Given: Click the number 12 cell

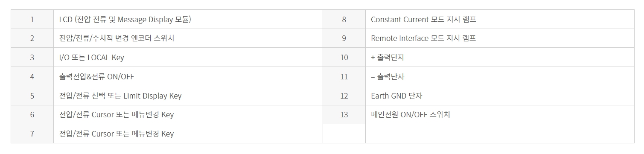Looking at the screenshot, I should (344, 96).
